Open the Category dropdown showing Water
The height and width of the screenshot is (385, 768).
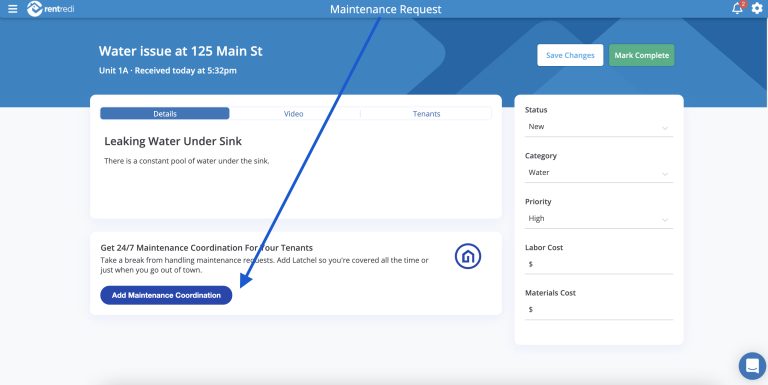pos(599,173)
